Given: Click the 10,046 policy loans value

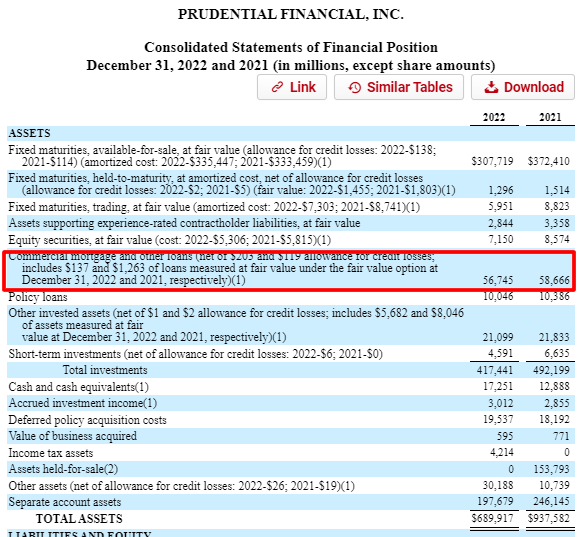Looking at the screenshot, I should coord(498,296).
